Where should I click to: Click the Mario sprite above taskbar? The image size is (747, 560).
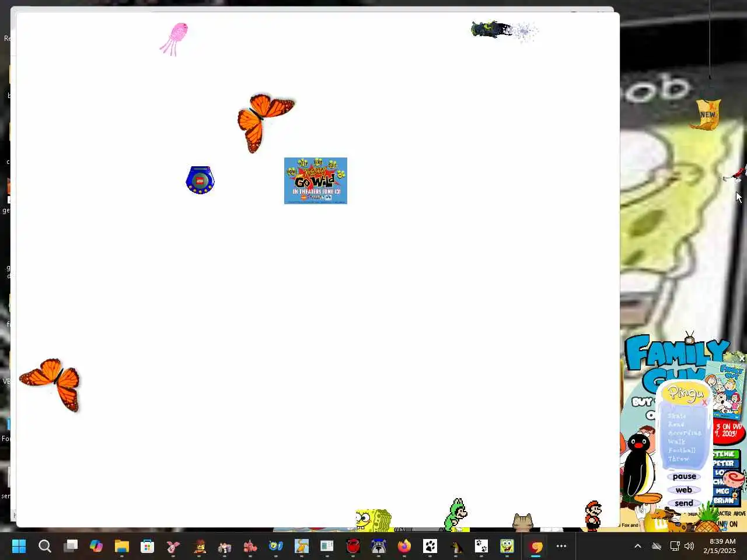(593, 516)
